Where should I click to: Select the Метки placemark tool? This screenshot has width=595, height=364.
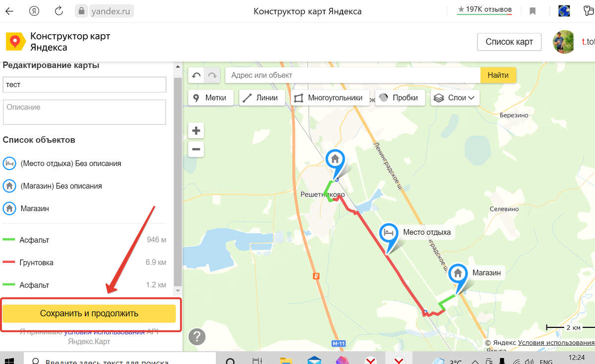click(x=211, y=98)
